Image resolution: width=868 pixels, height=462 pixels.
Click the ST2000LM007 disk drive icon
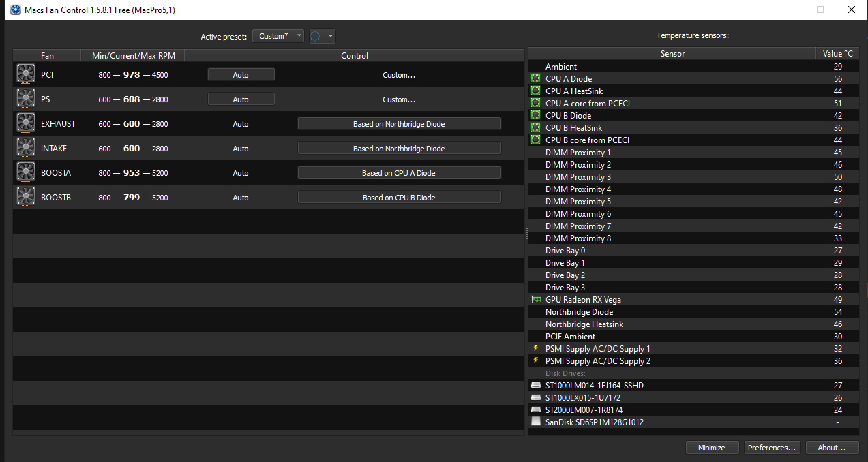coord(535,410)
